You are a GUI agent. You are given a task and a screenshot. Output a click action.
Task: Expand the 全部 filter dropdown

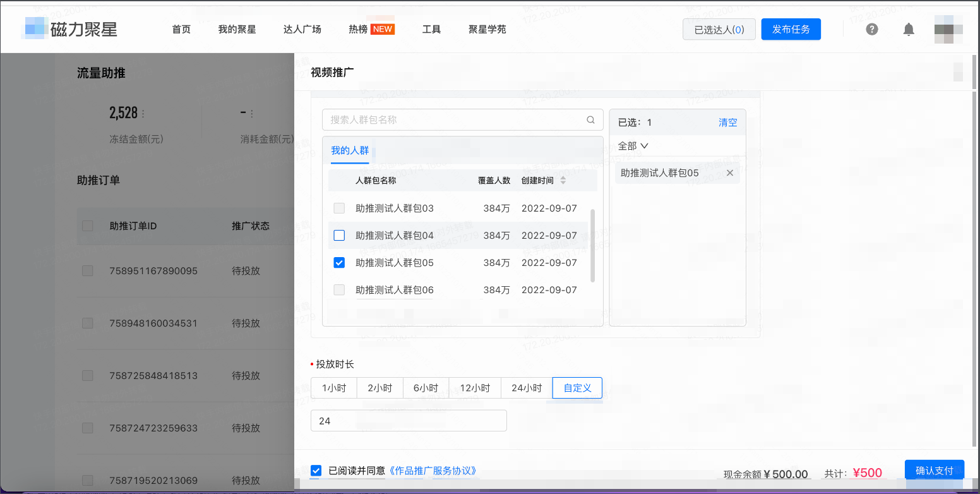633,146
